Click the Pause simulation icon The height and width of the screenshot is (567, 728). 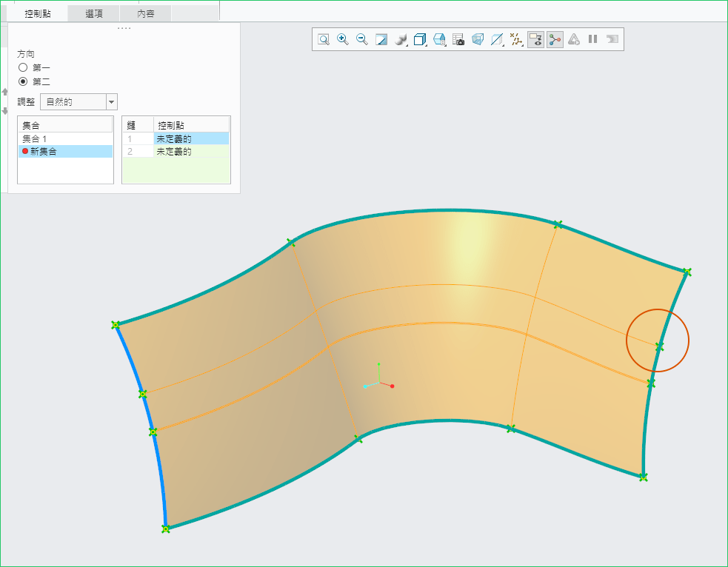click(x=592, y=39)
